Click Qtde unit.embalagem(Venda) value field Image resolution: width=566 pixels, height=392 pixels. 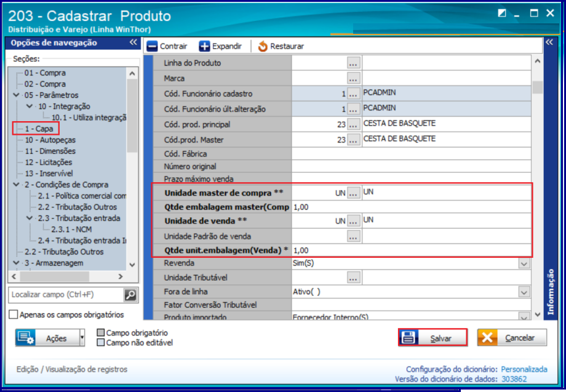pyautogui.click(x=411, y=250)
